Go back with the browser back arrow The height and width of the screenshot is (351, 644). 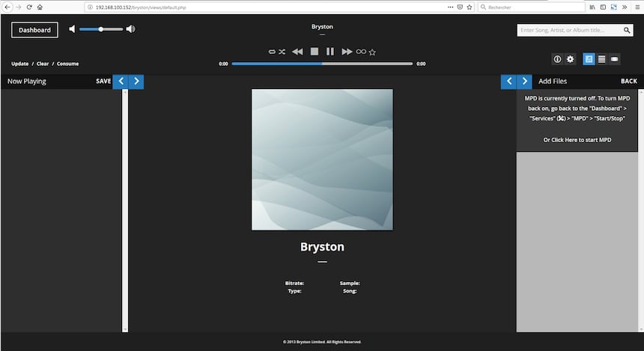pos(7,7)
